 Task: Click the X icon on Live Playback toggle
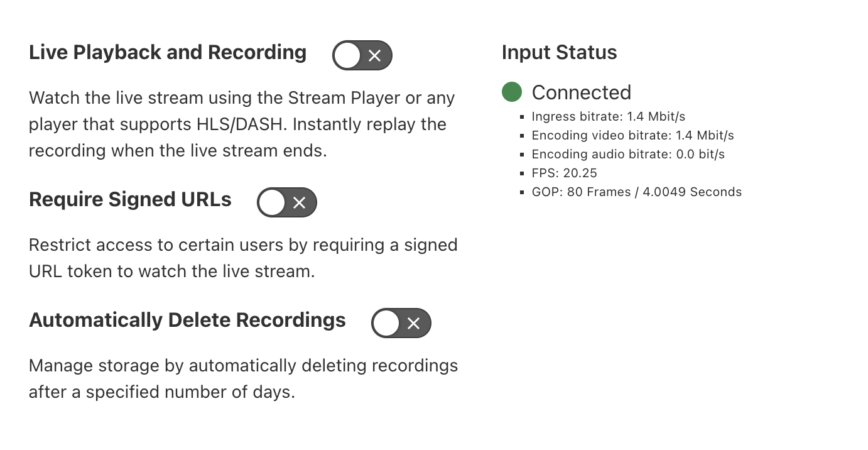376,55
